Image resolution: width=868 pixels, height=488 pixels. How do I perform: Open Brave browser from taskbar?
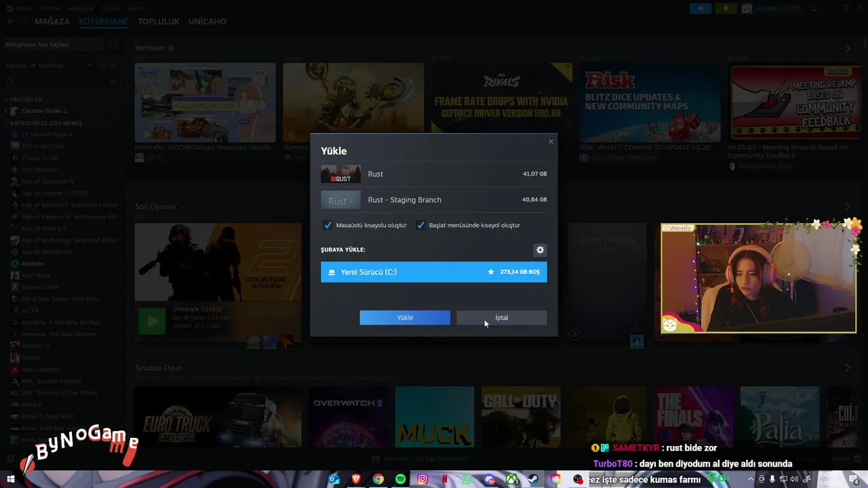(356, 479)
